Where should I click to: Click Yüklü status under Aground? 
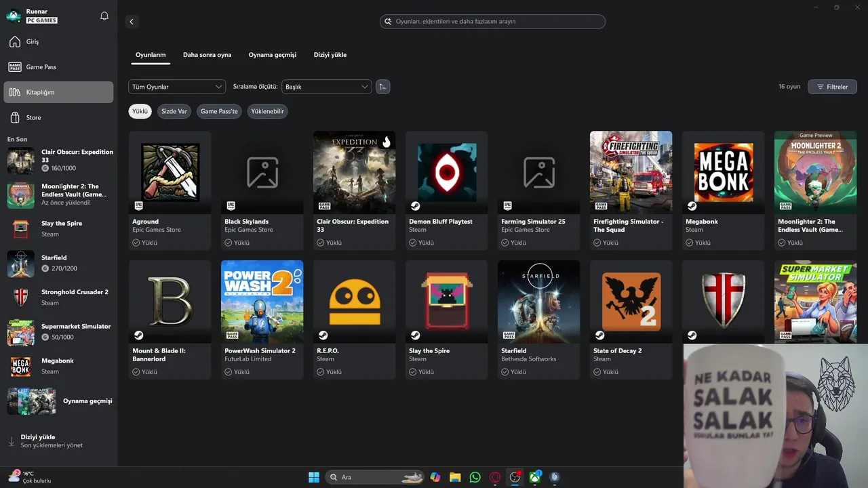145,243
